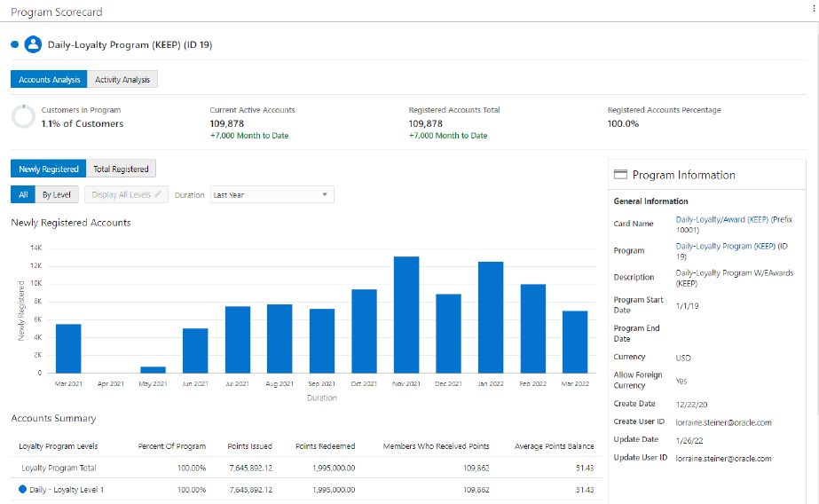Click the Jan 2022 chart bar

[491, 317]
